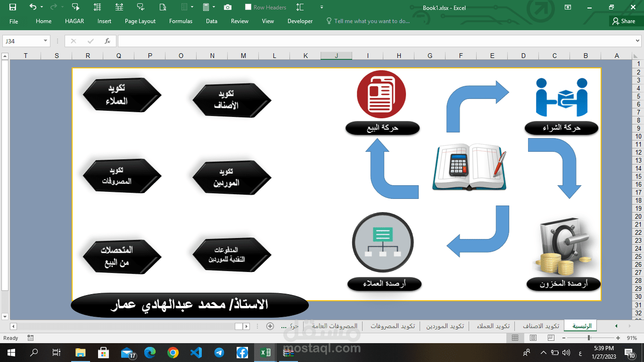
Task: Click the ledger with calculator image
Action: pos(470,167)
